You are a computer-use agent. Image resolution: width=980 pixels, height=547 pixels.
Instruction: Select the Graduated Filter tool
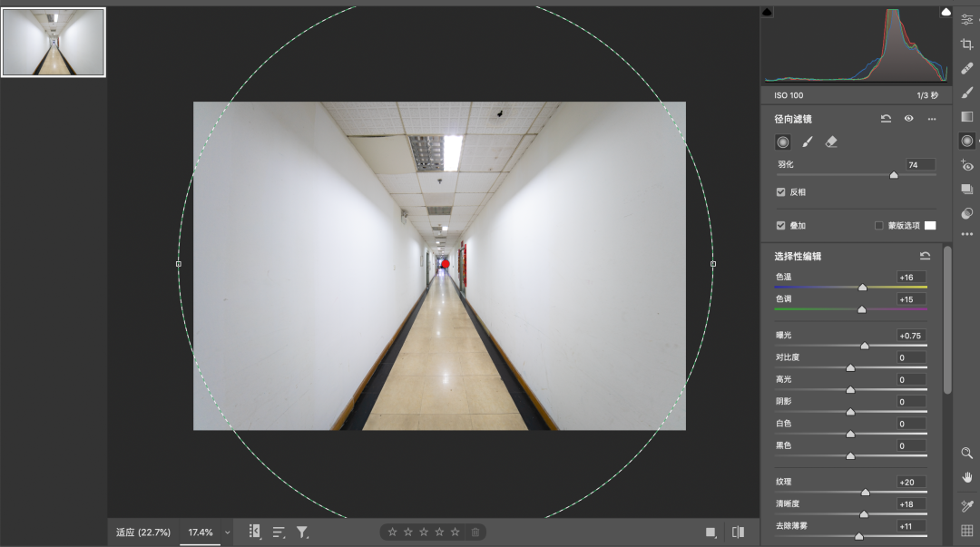(967, 116)
